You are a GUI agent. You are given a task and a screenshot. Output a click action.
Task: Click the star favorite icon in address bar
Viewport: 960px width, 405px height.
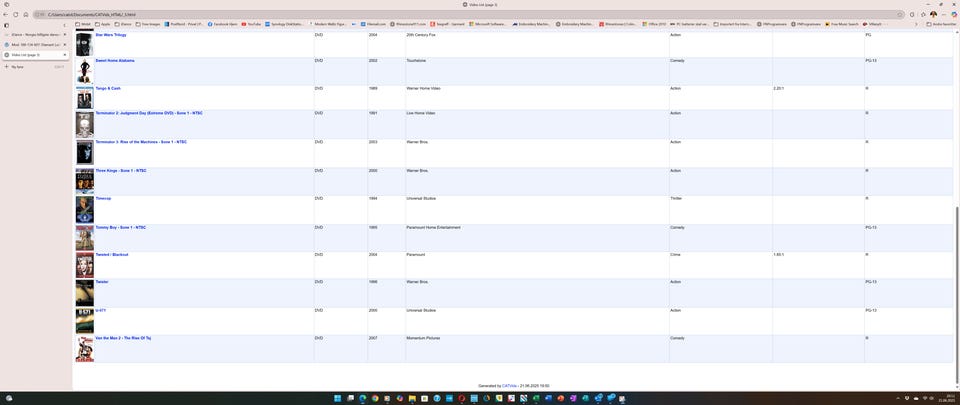pos(900,14)
